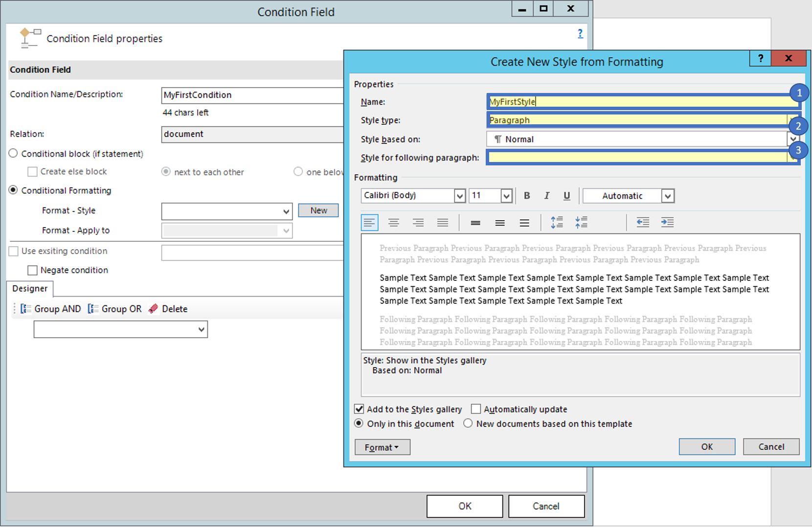Toggle bold formatting
The height and width of the screenshot is (527, 812).
[x=526, y=195]
